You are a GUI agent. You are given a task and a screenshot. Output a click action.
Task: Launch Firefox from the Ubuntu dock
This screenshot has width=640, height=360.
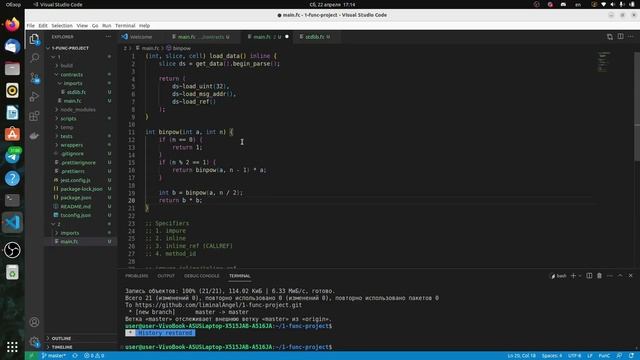(12, 24)
